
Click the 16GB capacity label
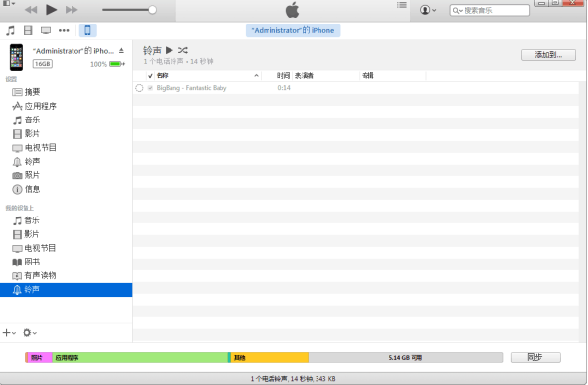43,64
